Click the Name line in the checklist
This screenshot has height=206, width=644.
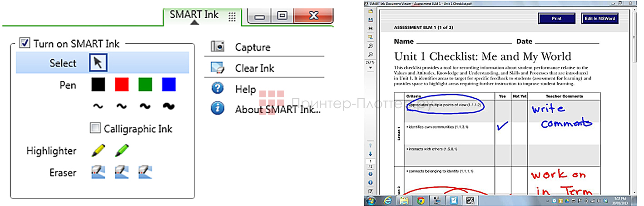464,43
